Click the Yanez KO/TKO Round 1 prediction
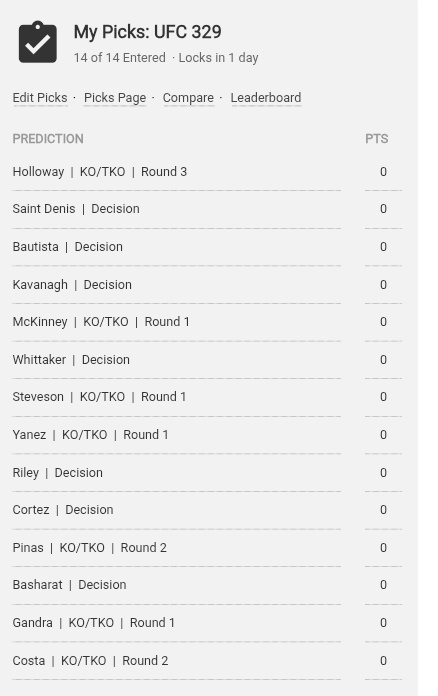This screenshot has width=438, height=696. click(x=91, y=435)
